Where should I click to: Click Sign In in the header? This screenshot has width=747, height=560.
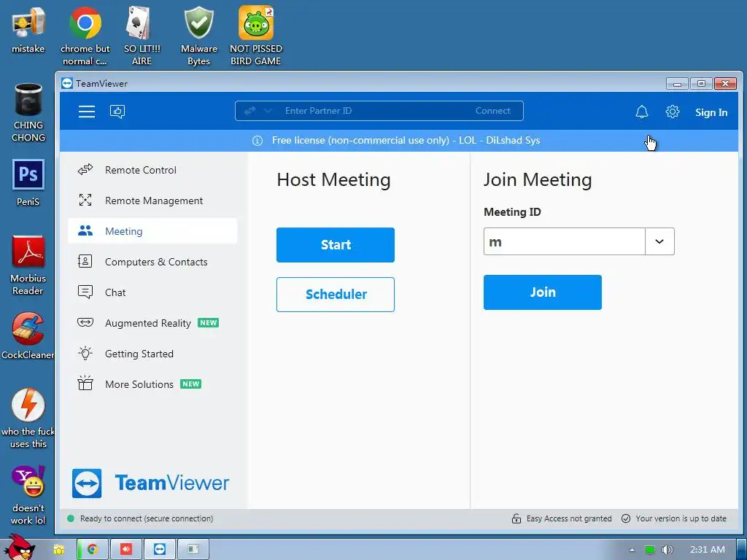pyautogui.click(x=711, y=112)
